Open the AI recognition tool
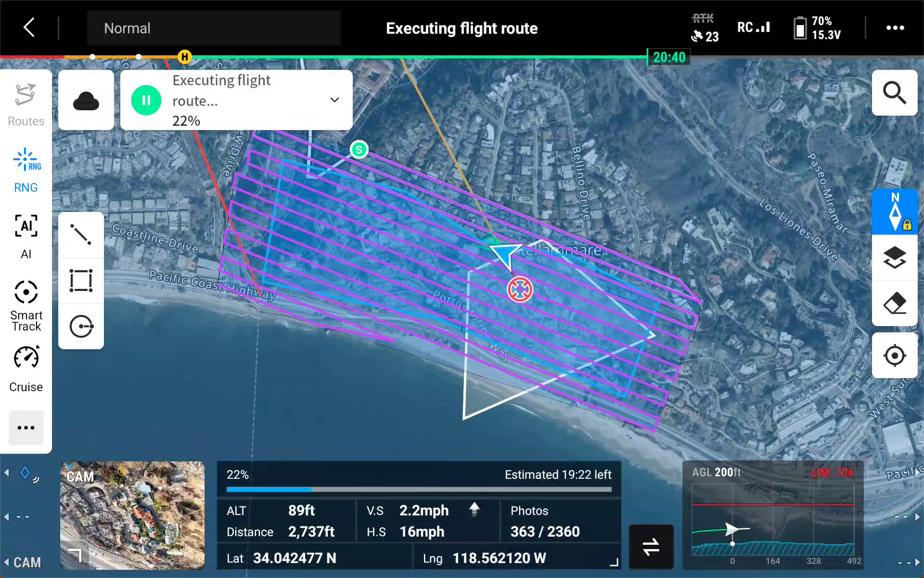This screenshot has height=578, width=924. point(26,236)
